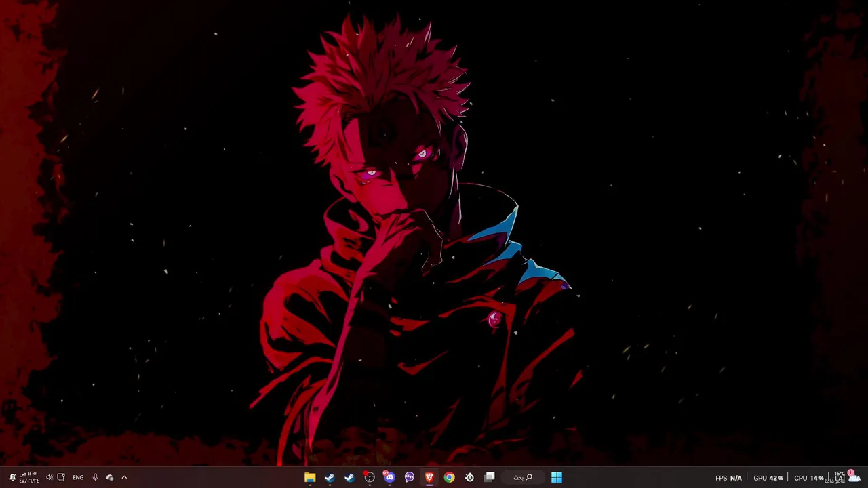
Task: Open the clock and date flyout
Action: (28, 477)
